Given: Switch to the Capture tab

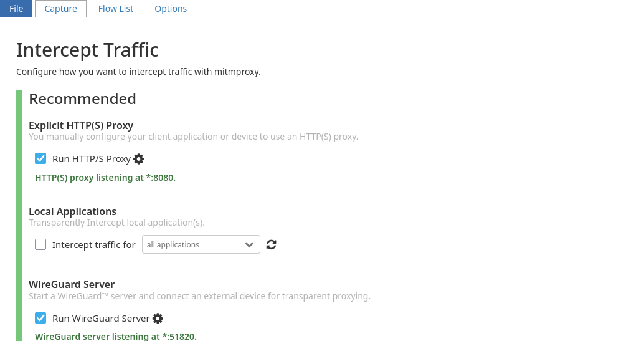Looking at the screenshot, I should 60,9.
